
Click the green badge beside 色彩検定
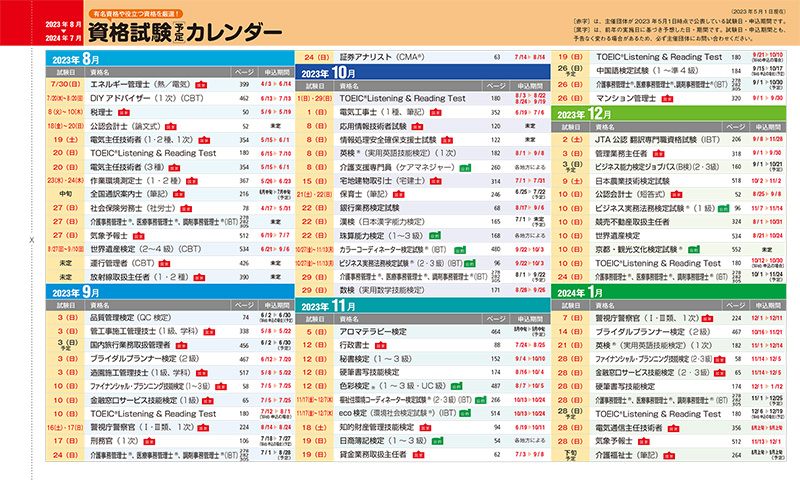[x=456, y=386]
